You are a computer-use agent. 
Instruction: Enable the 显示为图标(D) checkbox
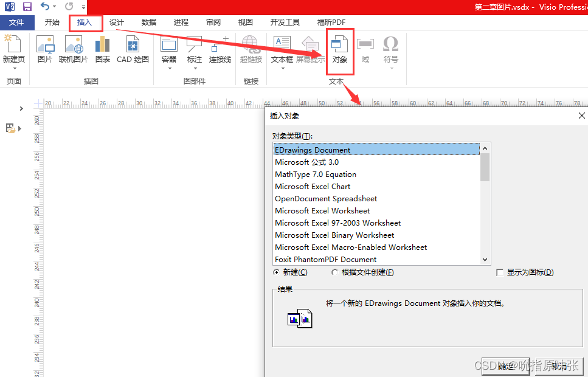pos(499,272)
